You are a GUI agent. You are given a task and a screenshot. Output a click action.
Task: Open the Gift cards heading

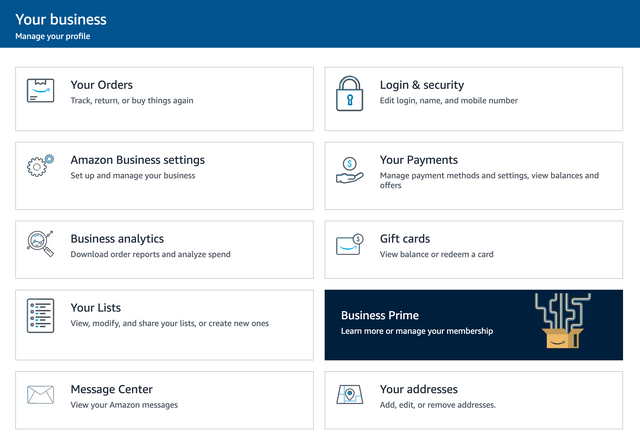(x=404, y=239)
